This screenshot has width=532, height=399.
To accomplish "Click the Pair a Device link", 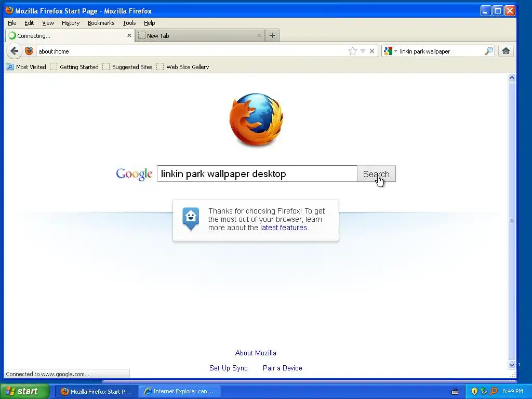I will pyautogui.click(x=282, y=368).
